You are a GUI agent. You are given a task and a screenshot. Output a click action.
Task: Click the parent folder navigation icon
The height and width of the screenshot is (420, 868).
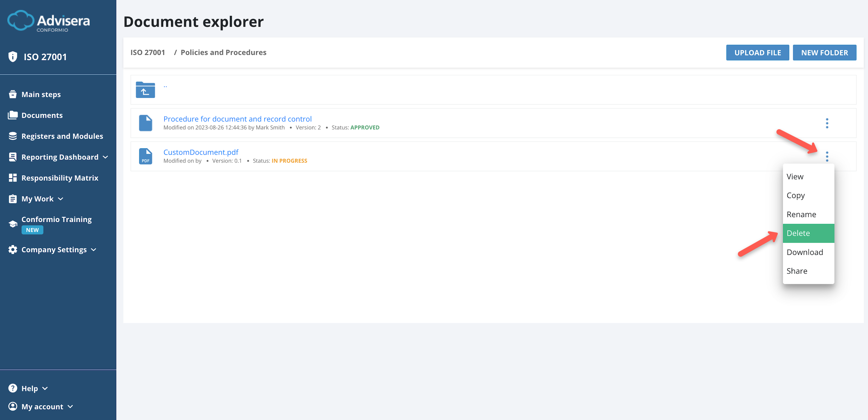(145, 90)
